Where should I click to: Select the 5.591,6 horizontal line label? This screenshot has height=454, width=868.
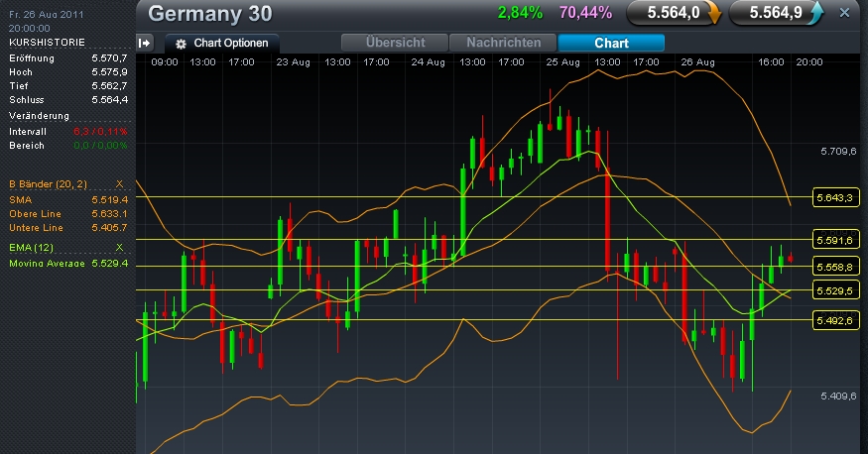click(x=836, y=240)
